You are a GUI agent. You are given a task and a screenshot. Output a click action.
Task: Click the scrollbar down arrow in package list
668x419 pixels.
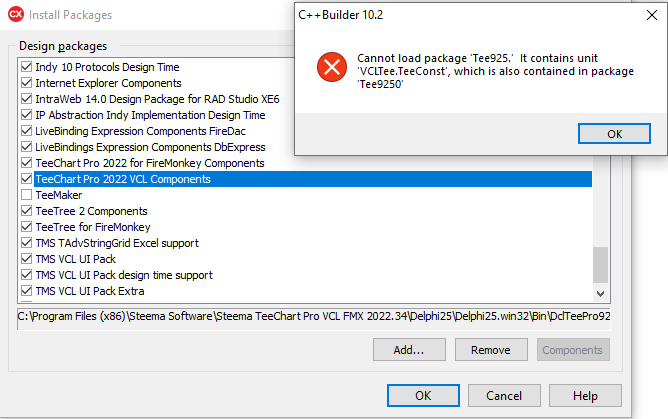click(x=600, y=293)
